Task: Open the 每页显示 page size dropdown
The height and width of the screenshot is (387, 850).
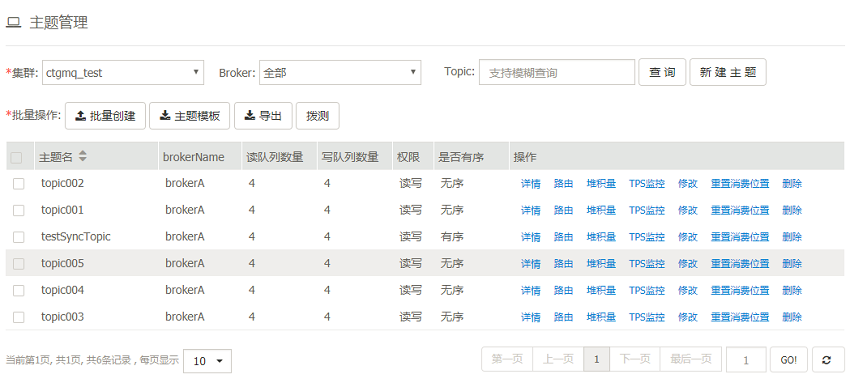Action: point(208,361)
